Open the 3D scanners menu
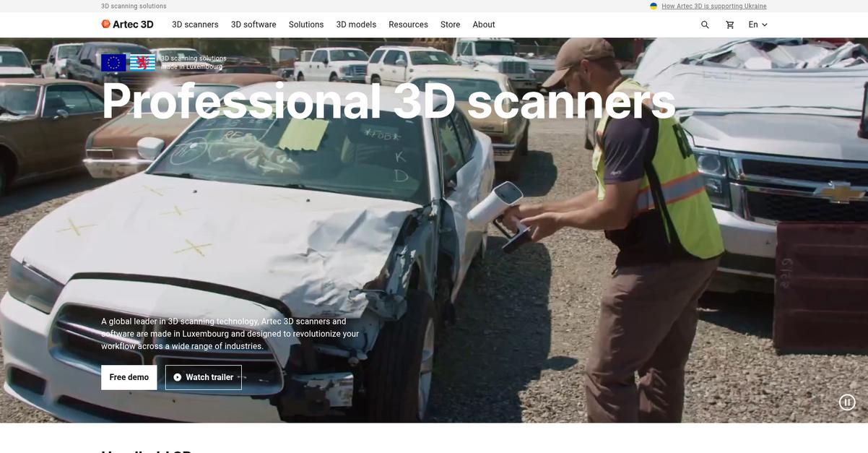868x453 pixels. coord(195,25)
